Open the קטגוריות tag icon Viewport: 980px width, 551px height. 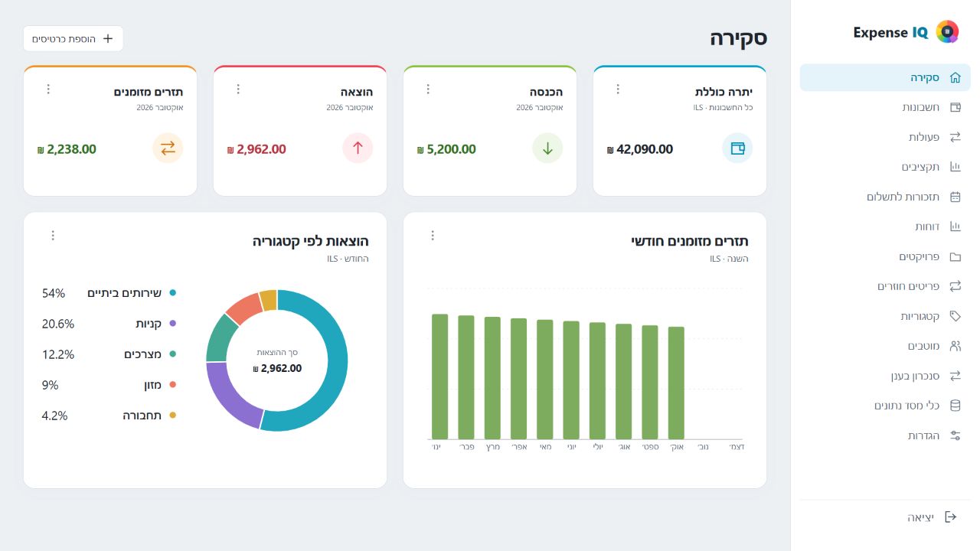[x=955, y=316]
